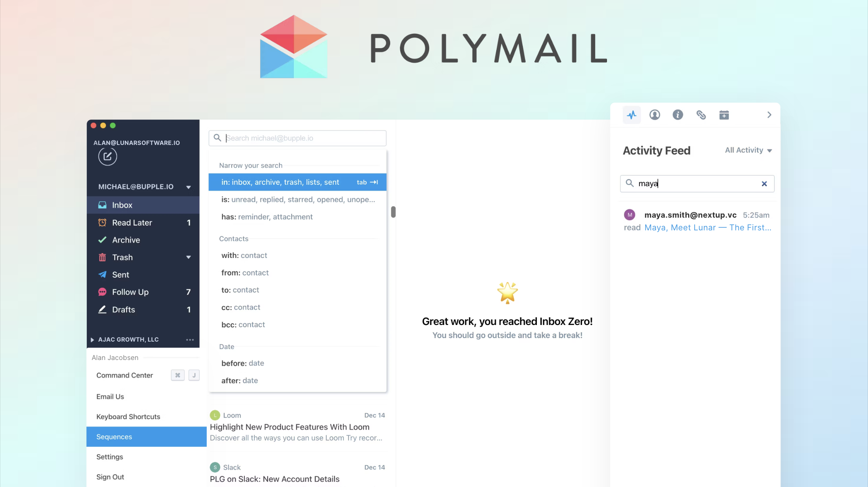The image size is (868, 487).
Task: Open the Activity Feed pulse icon
Action: (632, 115)
